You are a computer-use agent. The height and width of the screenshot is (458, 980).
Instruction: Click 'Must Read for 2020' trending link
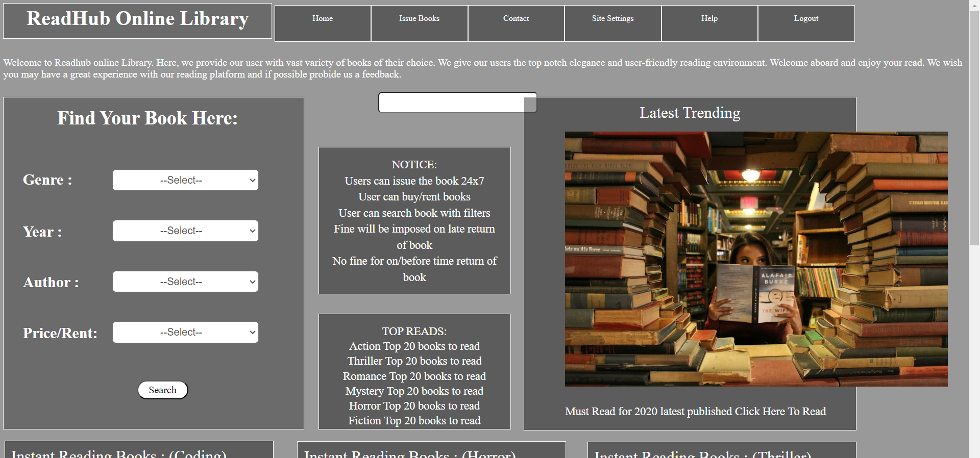695,412
